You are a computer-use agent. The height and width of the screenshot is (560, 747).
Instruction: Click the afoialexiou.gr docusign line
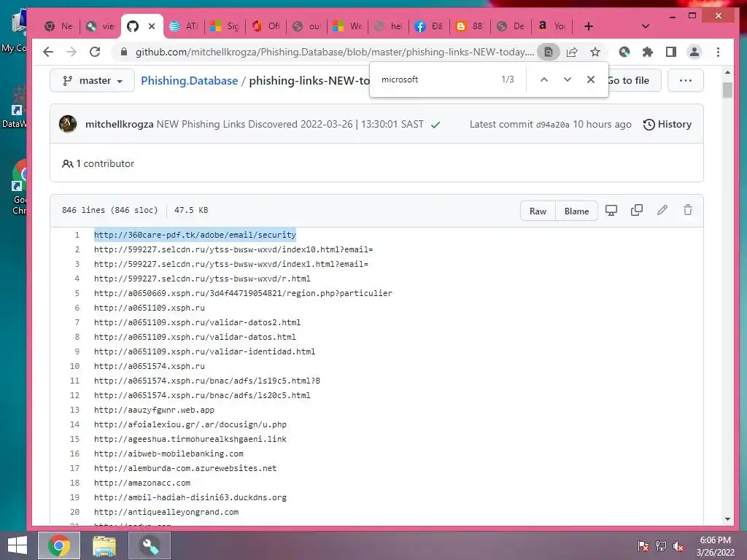coord(190,424)
